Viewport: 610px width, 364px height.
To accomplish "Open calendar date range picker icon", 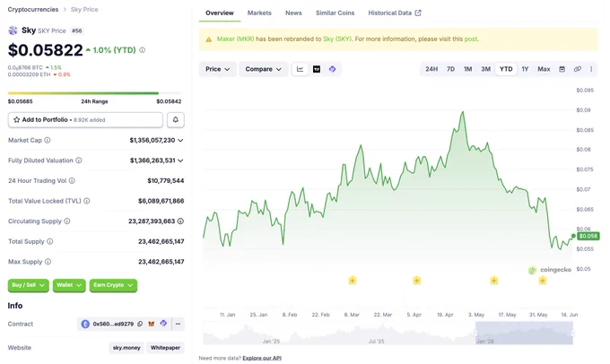I will [x=562, y=69].
